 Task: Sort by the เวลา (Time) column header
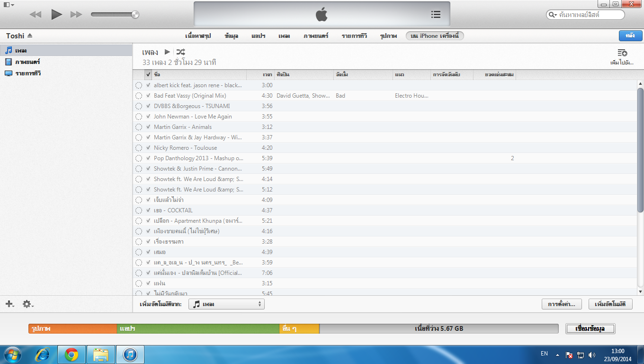[260, 74]
